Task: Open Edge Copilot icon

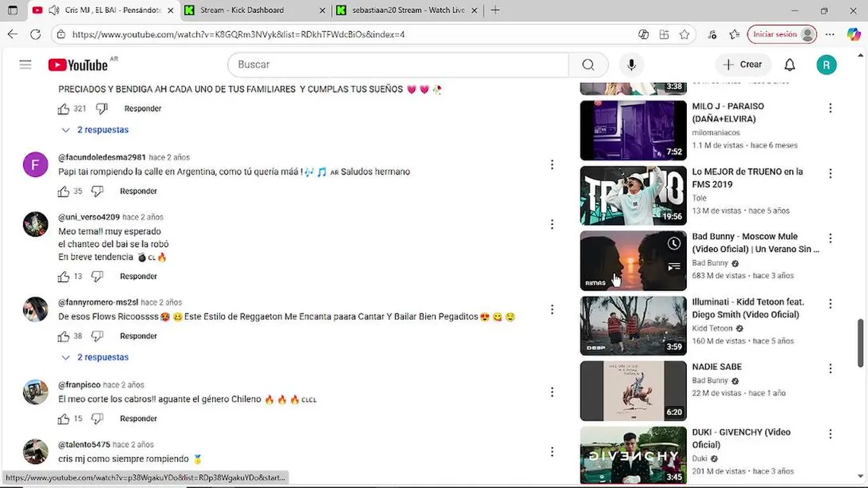Action: tap(854, 35)
